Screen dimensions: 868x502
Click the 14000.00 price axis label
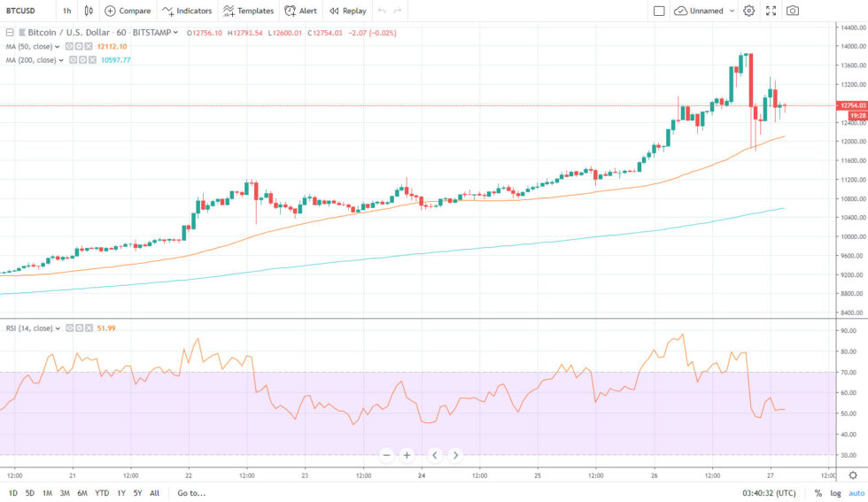coord(853,47)
